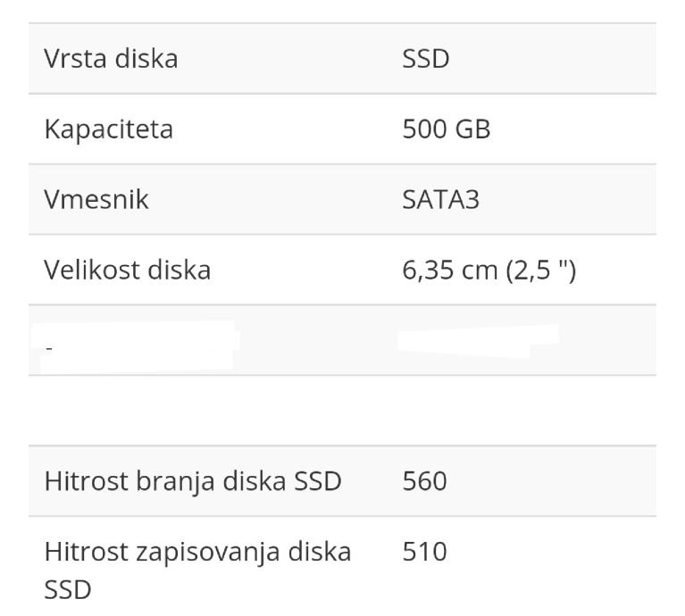The height and width of the screenshot is (616, 685).
Task: Click the "Hitrost branja diska SSD" label
Action: pos(193,481)
